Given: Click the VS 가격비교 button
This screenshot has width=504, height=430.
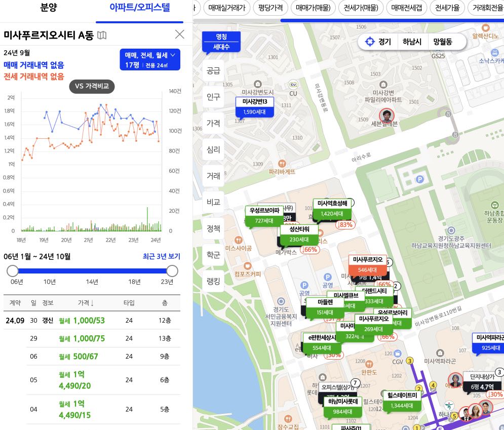Looking at the screenshot, I should coord(92,86).
